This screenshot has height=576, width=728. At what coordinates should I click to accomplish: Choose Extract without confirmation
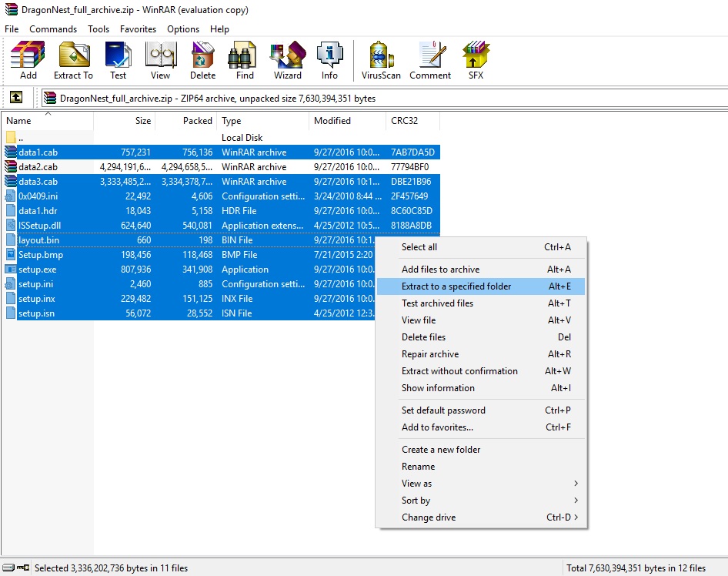[x=481, y=371]
